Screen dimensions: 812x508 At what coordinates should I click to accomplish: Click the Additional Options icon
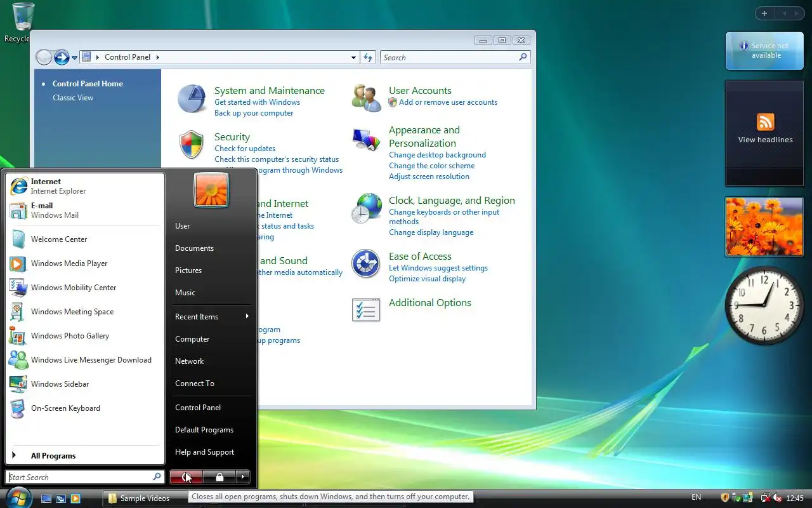pyautogui.click(x=366, y=310)
